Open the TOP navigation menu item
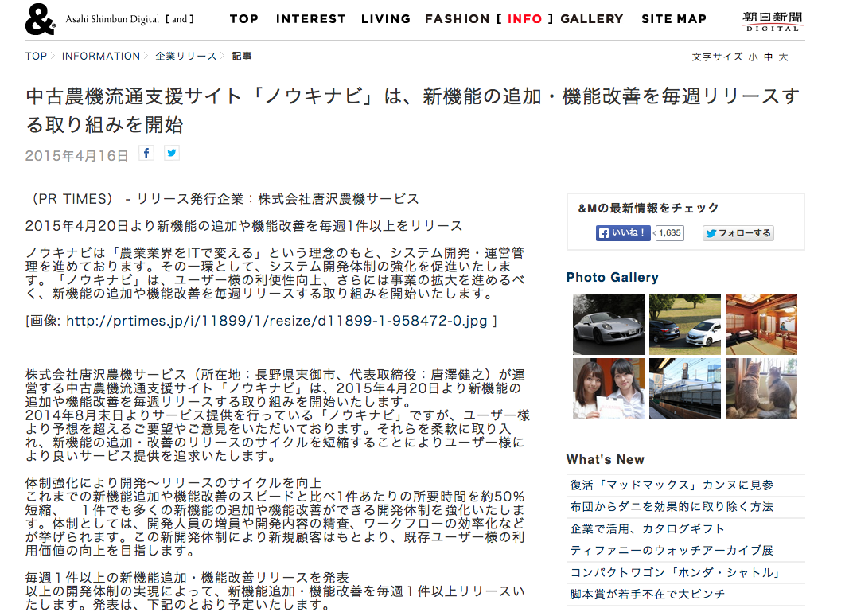 click(x=244, y=19)
